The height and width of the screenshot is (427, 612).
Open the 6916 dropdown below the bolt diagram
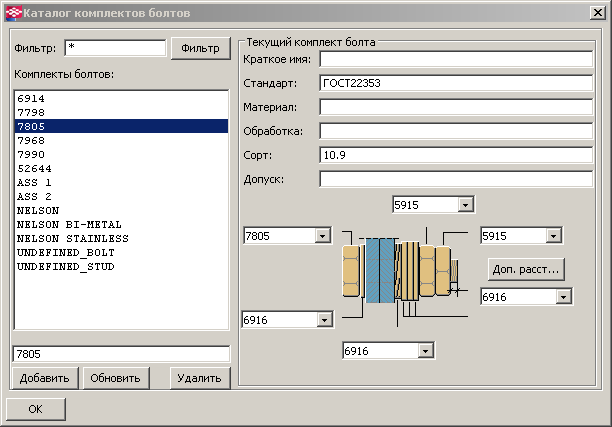426,351
